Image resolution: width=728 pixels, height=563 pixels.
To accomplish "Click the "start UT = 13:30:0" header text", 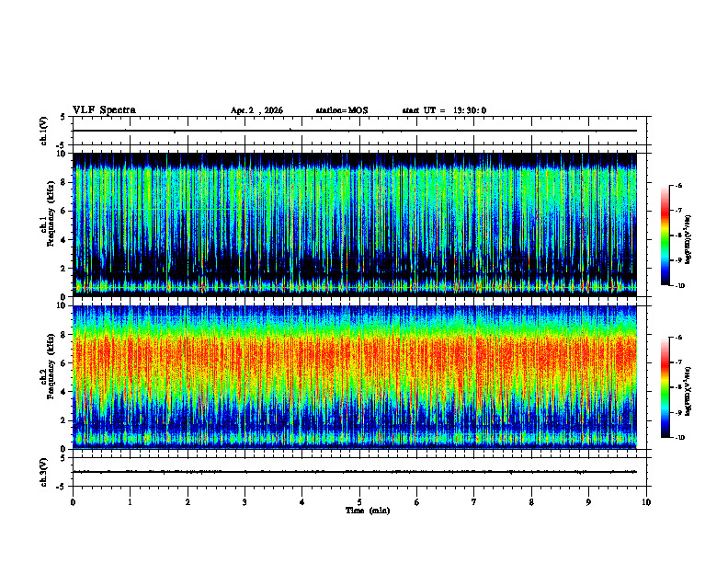I will point(444,110).
